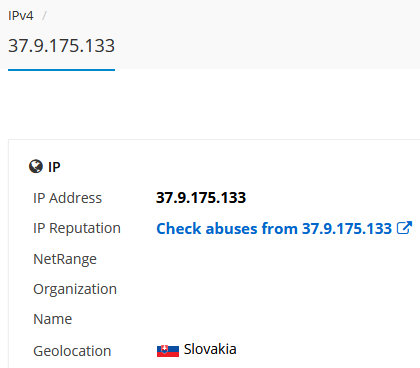Click the globe icon beside IP heading
Image resolution: width=420 pixels, height=368 pixels.
coord(36,166)
